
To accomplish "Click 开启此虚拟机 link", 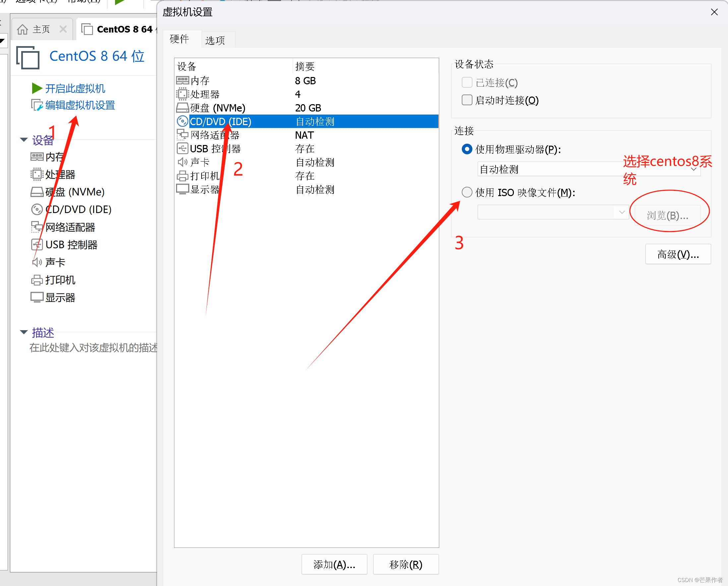I will pos(75,89).
